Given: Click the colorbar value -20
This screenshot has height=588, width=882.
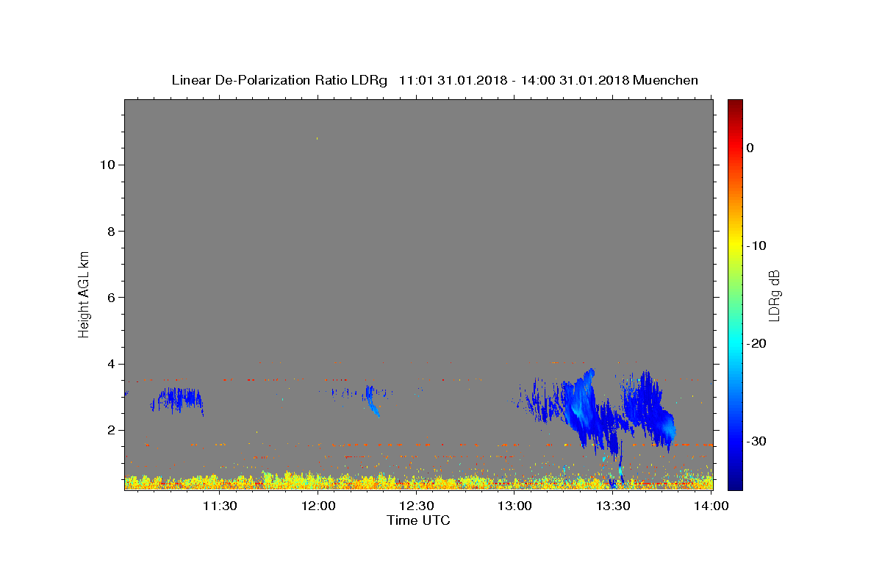Looking at the screenshot, I should click(757, 343).
